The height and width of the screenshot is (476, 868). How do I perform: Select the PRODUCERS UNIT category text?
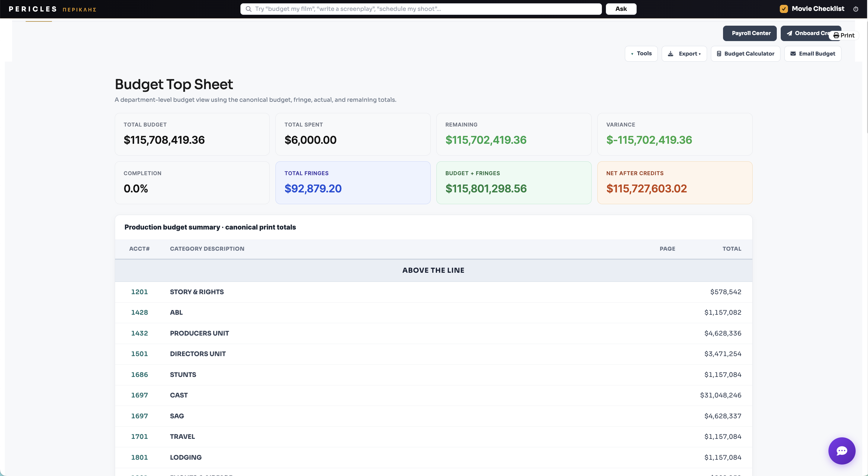click(x=199, y=333)
